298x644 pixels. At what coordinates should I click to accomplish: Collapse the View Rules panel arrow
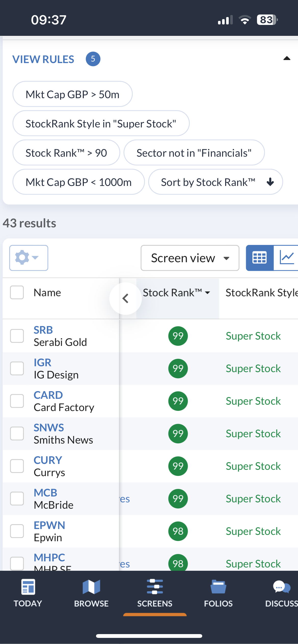(287, 58)
